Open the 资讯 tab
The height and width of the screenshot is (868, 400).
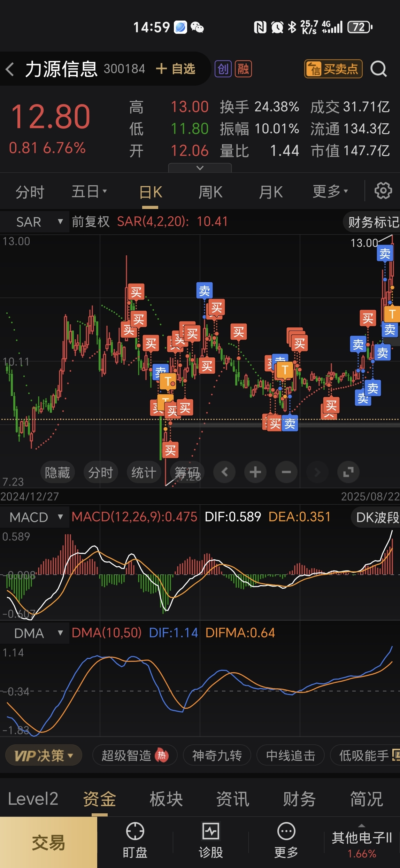(233, 798)
